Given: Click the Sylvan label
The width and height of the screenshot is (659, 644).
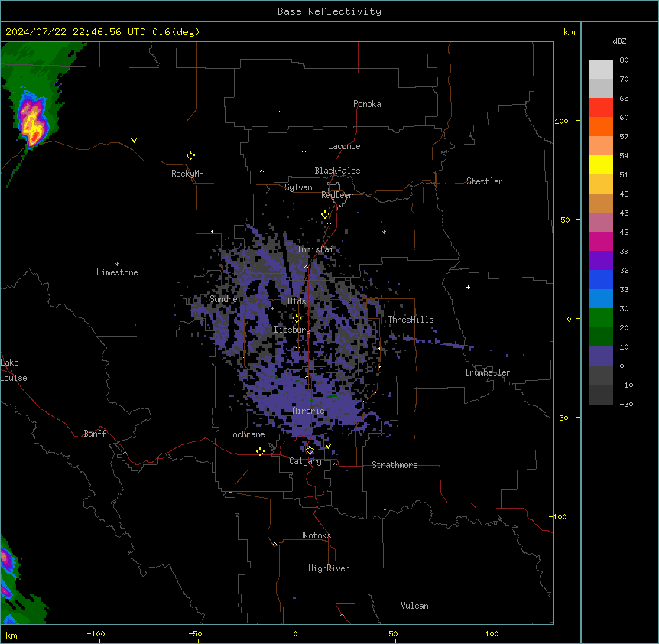Looking at the screenshot, I should pyautogui.click(x=298, y=187).
